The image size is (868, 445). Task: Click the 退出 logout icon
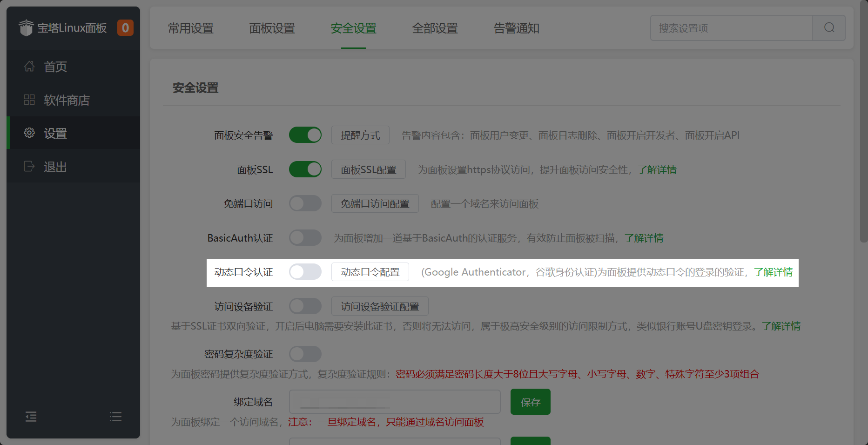click(x=29, y=167)
